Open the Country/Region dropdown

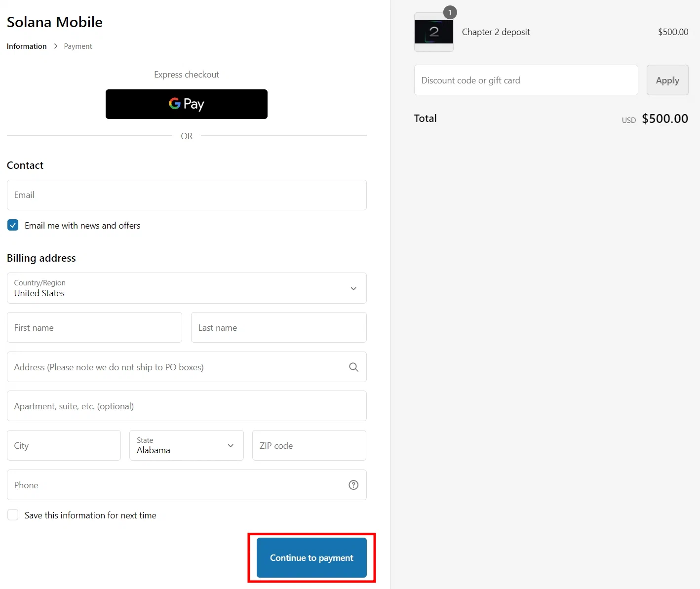[x=187, y=288]
